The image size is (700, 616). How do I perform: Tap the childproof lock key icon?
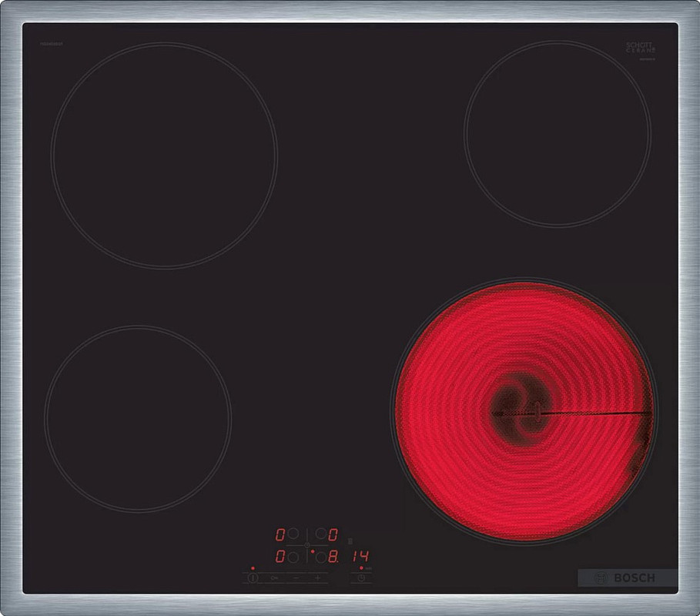(x=273, y=577)
